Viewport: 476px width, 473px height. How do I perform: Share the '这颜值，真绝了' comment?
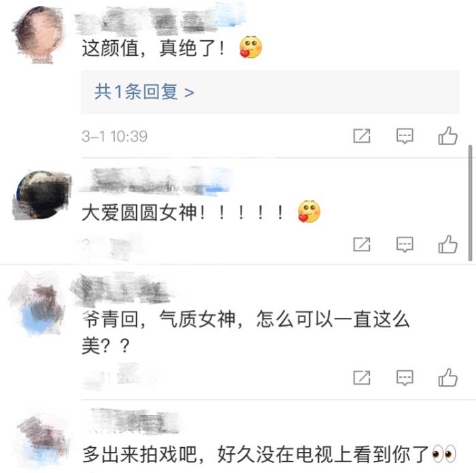pyautogui.click(x=362, y=136)
